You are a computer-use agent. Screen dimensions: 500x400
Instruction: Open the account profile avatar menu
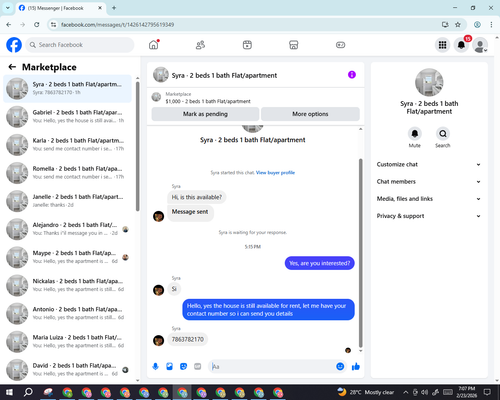(x=480, y=45)
